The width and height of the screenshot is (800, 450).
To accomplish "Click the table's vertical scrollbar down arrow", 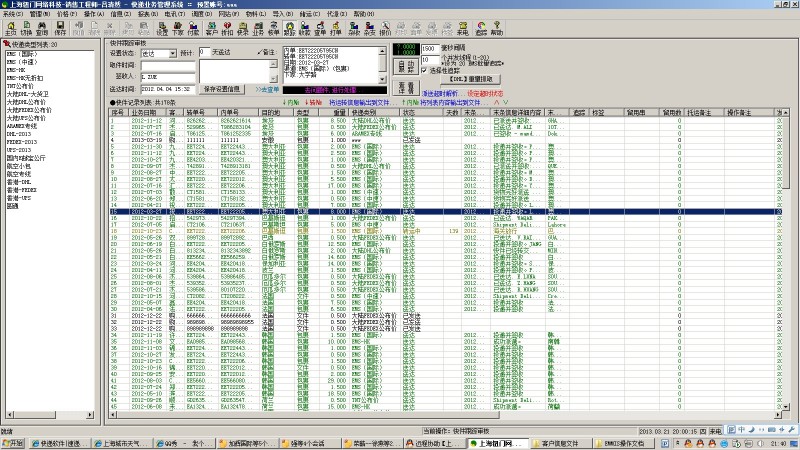I will pyautogui.click(x=786, y=407).
